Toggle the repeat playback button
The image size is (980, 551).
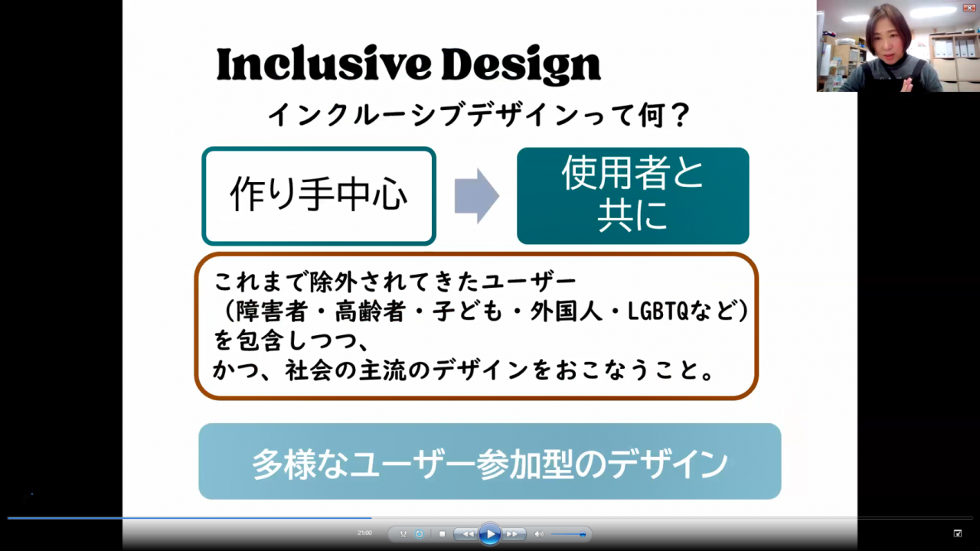click(x=419, y=533)
